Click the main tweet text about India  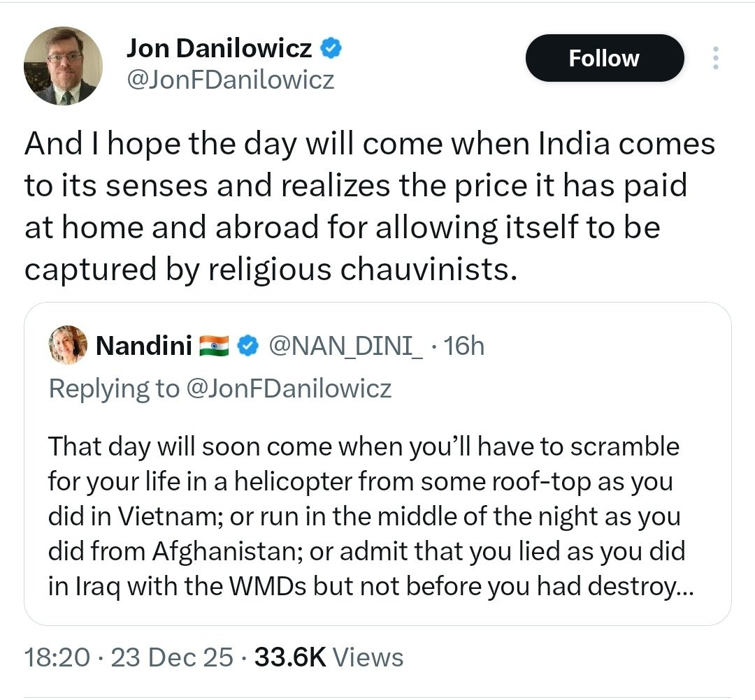point(370,205)
